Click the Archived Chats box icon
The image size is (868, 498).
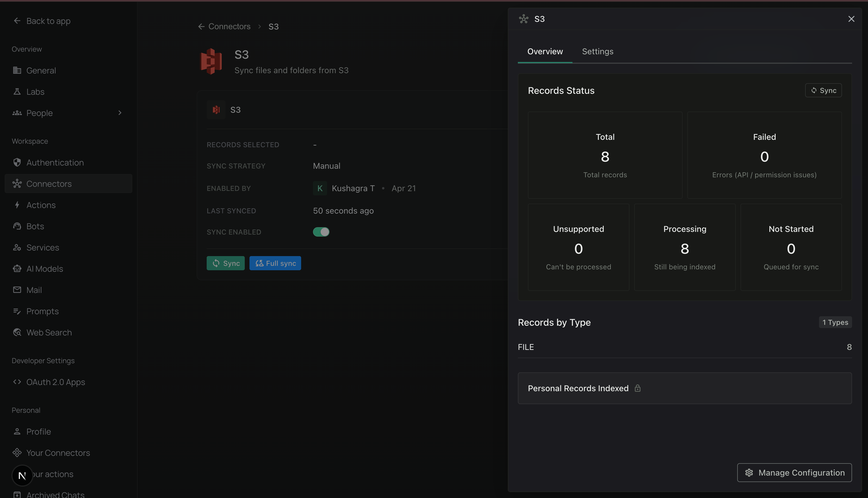point(17,494)
